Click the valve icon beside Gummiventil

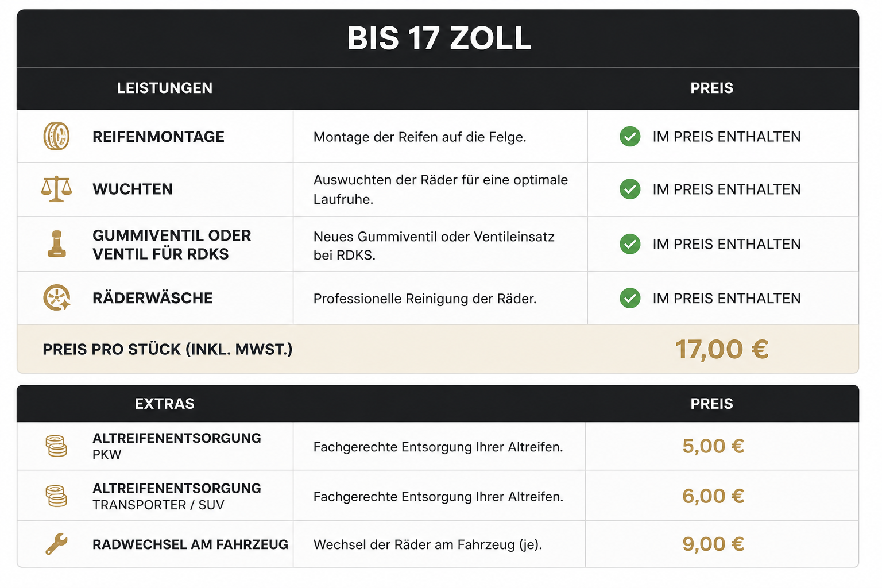pyautogui.click(x=56, y=243)
